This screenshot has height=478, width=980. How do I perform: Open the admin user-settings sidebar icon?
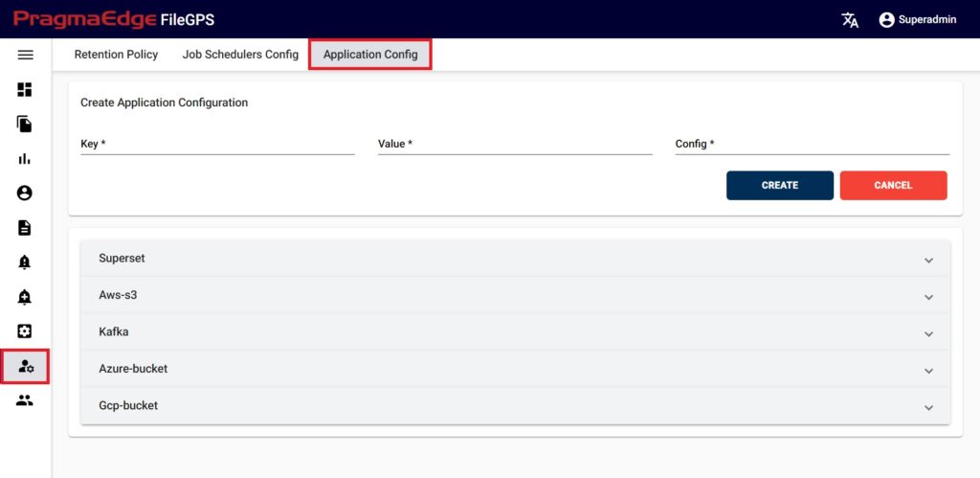[x=26, y=367]
